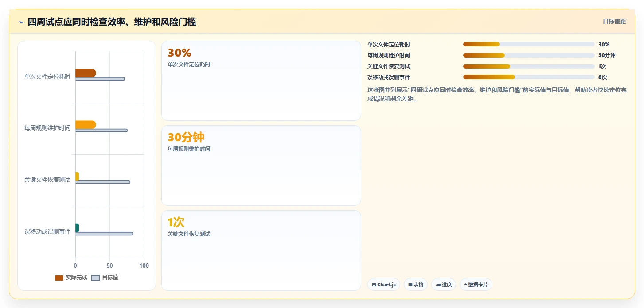The height and width of the screenshot is (308, 644).
Task: Click the x-axis tick label 100
Action: 144,266
